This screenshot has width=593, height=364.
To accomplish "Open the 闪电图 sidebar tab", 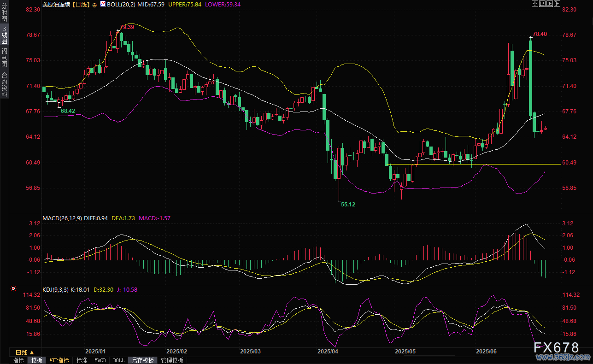I will pos(4,58).
